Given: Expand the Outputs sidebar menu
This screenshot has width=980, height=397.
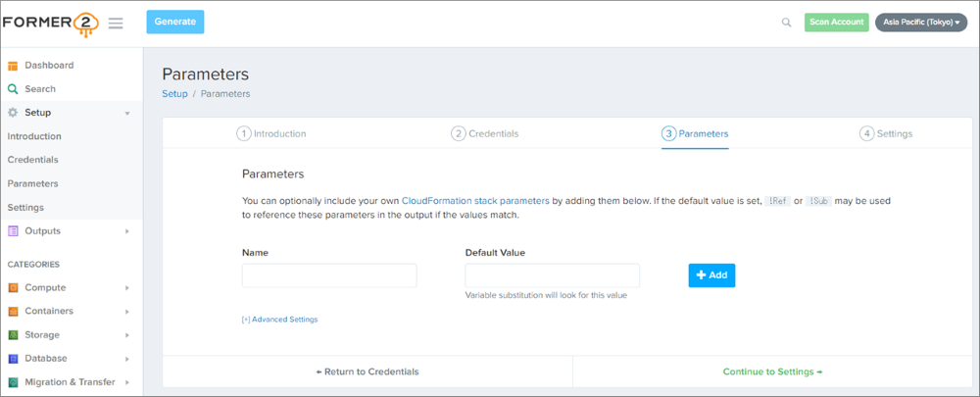Looking at the screenshot, I should coord(126,231).
